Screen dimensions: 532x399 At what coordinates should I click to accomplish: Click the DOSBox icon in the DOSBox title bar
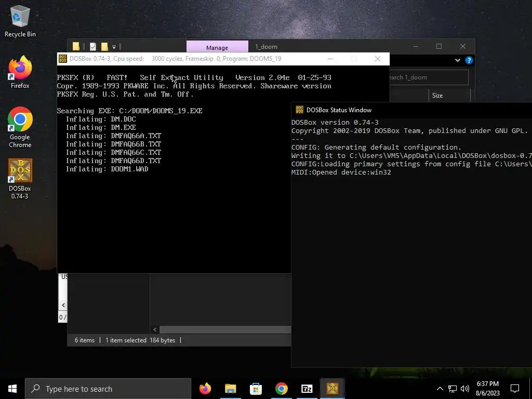(x=63, y=59)
